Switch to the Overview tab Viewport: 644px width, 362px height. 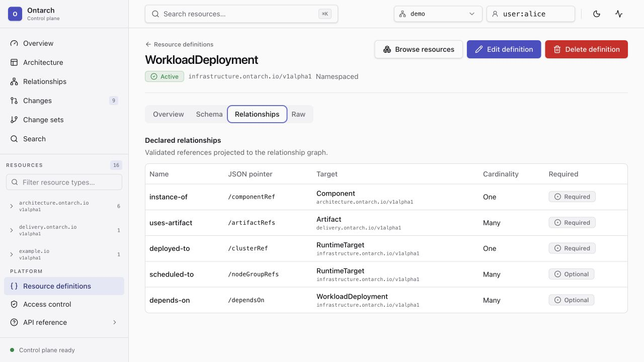point(169,114)
